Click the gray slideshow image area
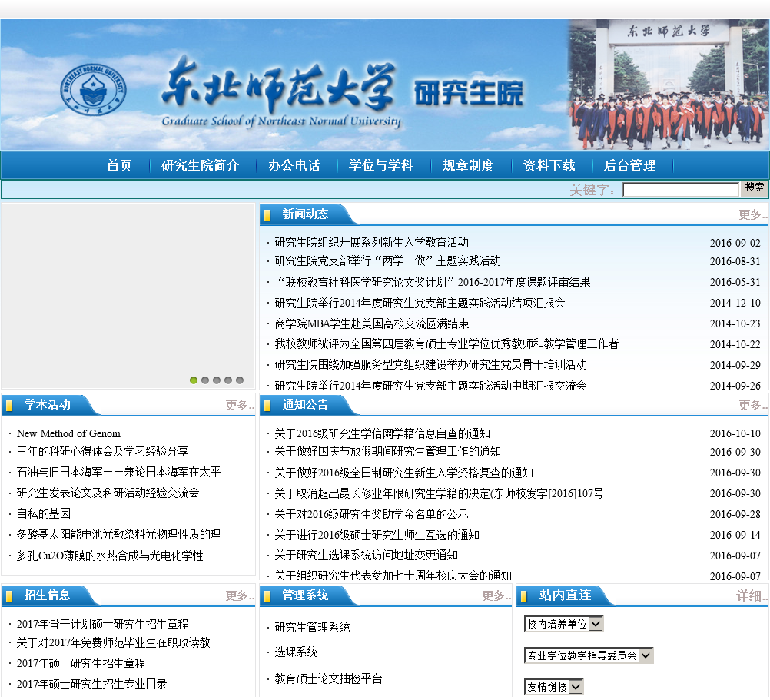The image size is (770, 700). coord(128,296)
